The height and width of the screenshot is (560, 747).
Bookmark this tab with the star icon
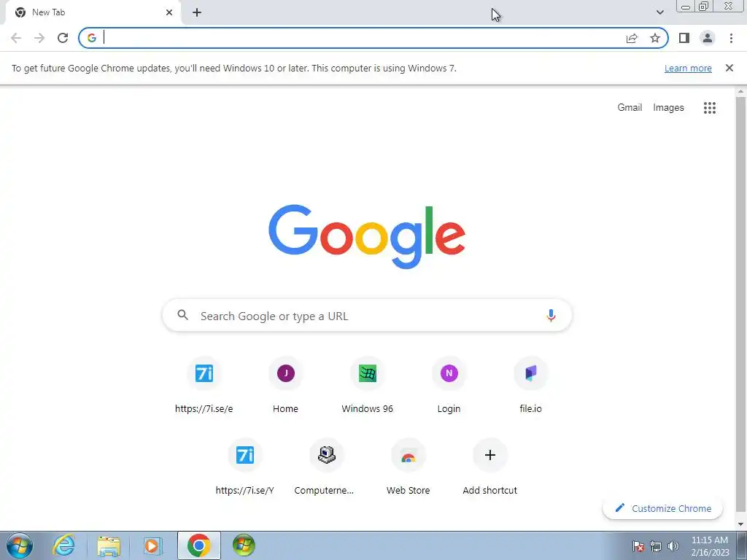(655, 38)
